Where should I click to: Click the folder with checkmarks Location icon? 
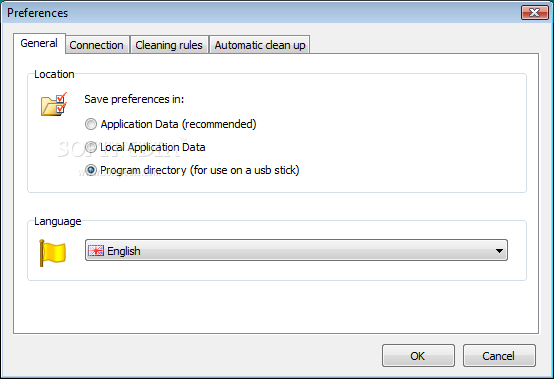pyautogui.click(x=54, y=104)
